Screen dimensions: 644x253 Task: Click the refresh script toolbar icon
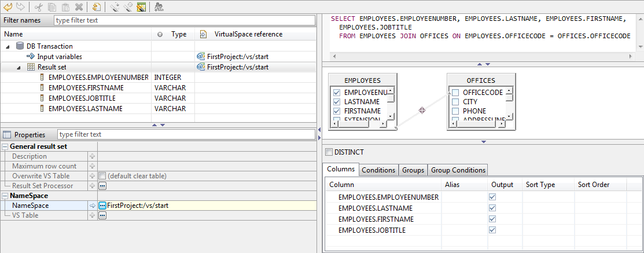click(x=97, y=7)
